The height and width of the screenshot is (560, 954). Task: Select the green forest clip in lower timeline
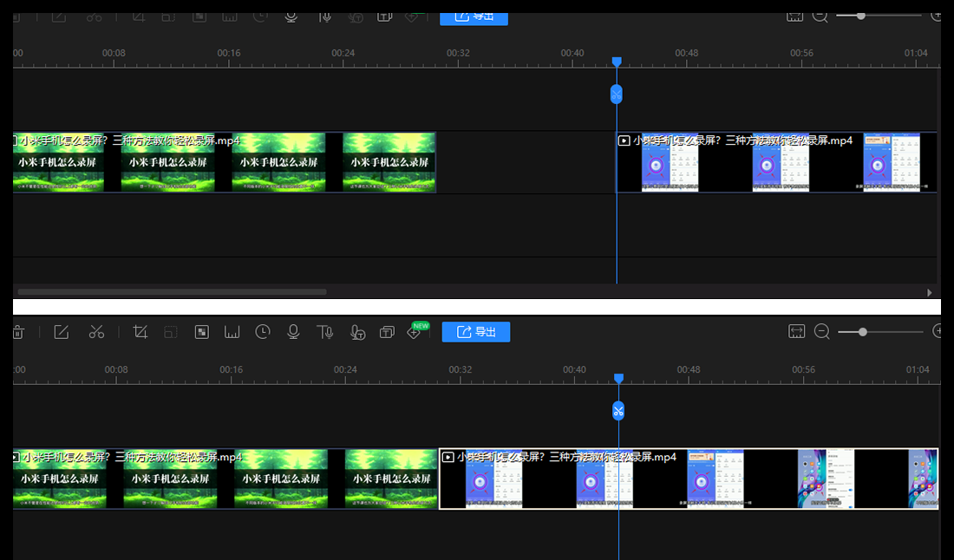[x=225, y=479]
